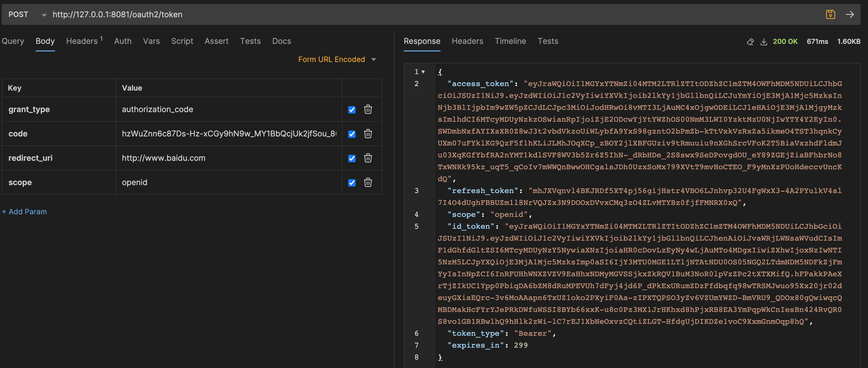
Task: Click the Tests tab in response panel
Action: (548, 40)
